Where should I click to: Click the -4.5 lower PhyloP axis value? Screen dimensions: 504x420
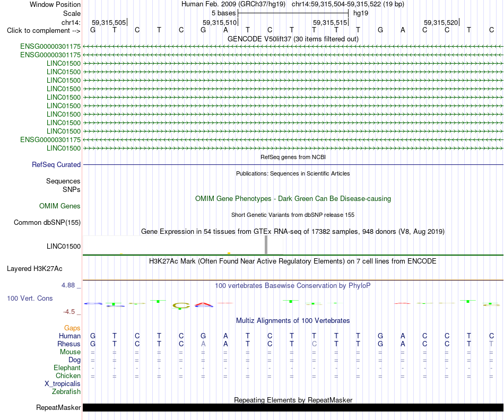coord(69,312)
